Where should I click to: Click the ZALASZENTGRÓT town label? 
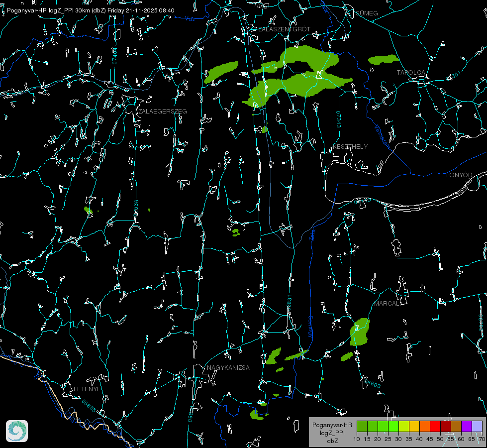tap(284, 29)
